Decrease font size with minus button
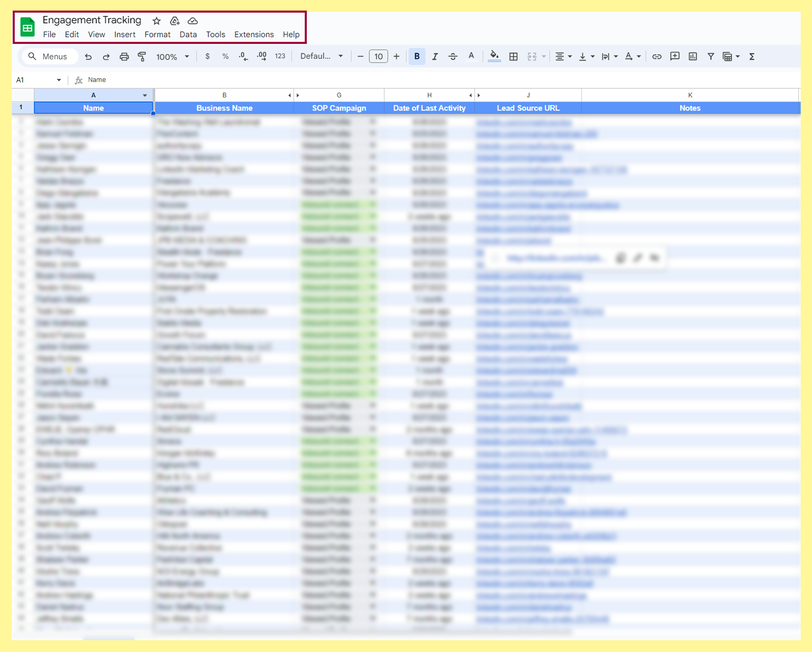The height and width of the screenshot is (652, 812). point(360,56)
